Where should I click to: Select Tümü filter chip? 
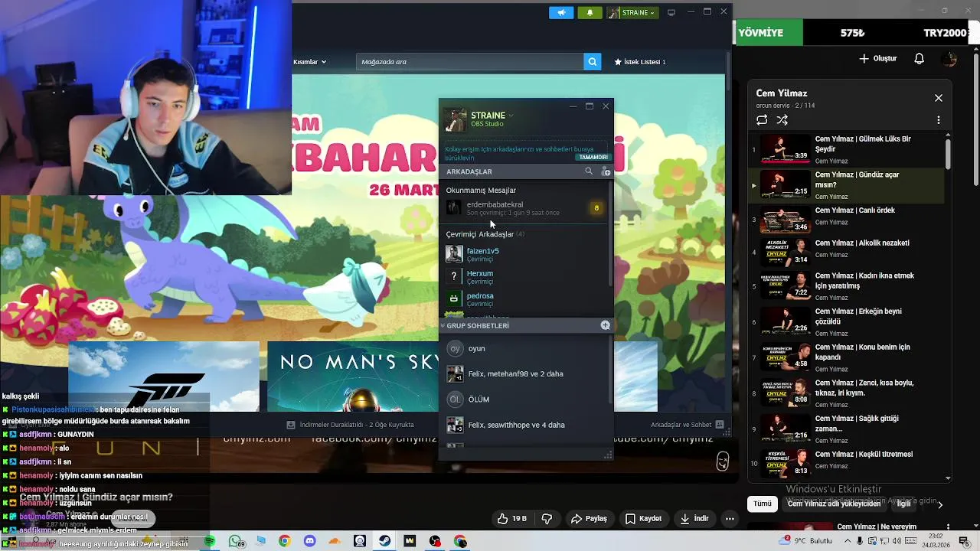point(763,504)
